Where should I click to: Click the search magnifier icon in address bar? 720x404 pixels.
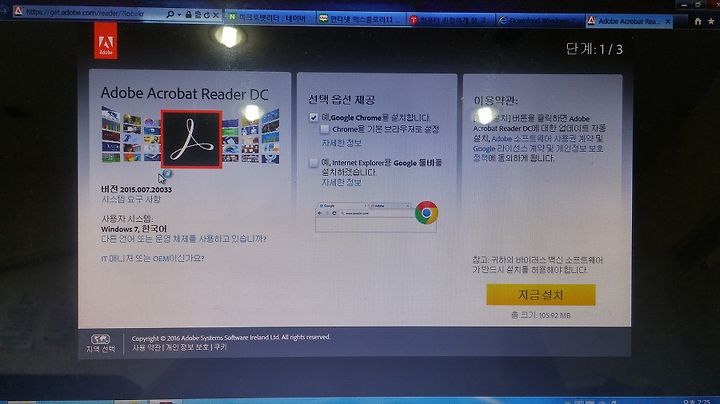(x=170, y=14)
